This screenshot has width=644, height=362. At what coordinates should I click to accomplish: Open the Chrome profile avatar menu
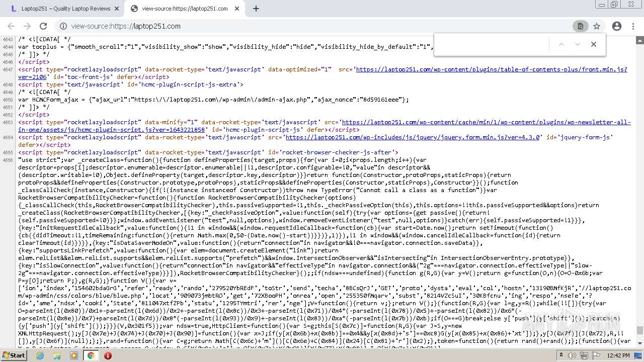617,26
